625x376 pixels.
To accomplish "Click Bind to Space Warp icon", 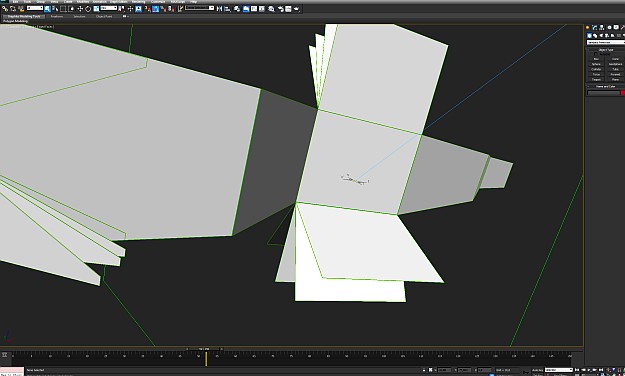I will 21,9.
